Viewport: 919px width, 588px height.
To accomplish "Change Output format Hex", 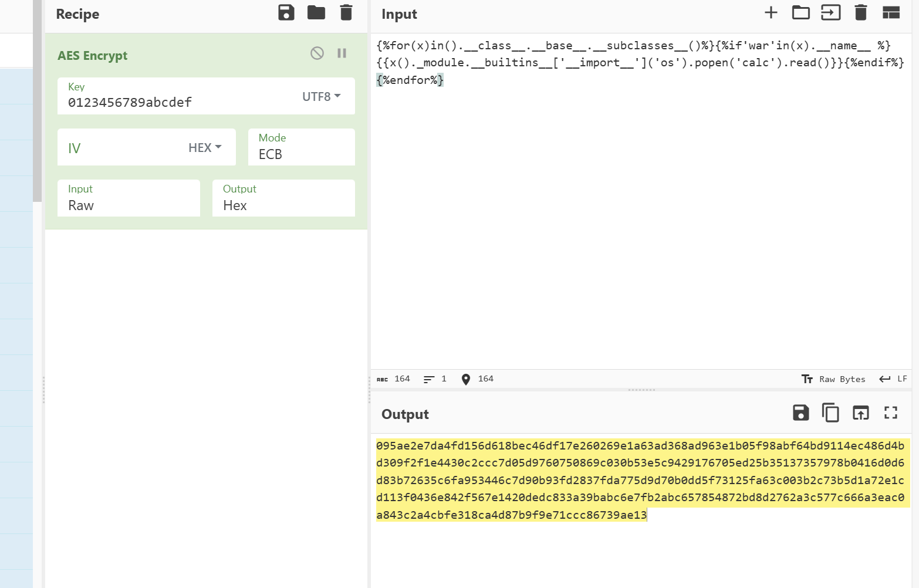I will tap(283, 198).
